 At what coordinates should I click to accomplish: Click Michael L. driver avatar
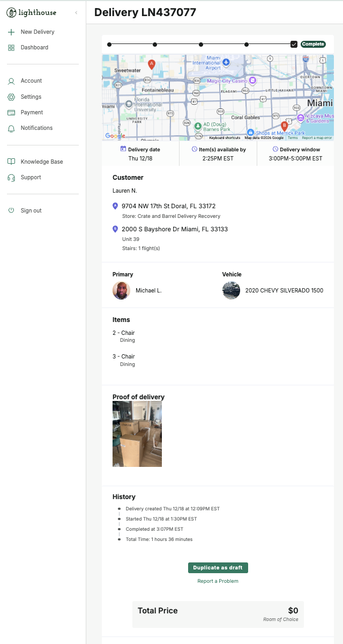122,290
